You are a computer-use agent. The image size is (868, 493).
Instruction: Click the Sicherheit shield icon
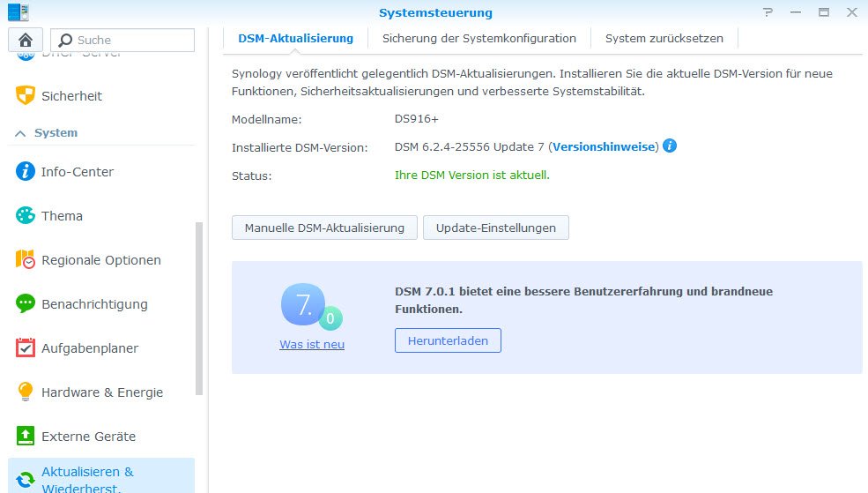(x=26, y=95)
